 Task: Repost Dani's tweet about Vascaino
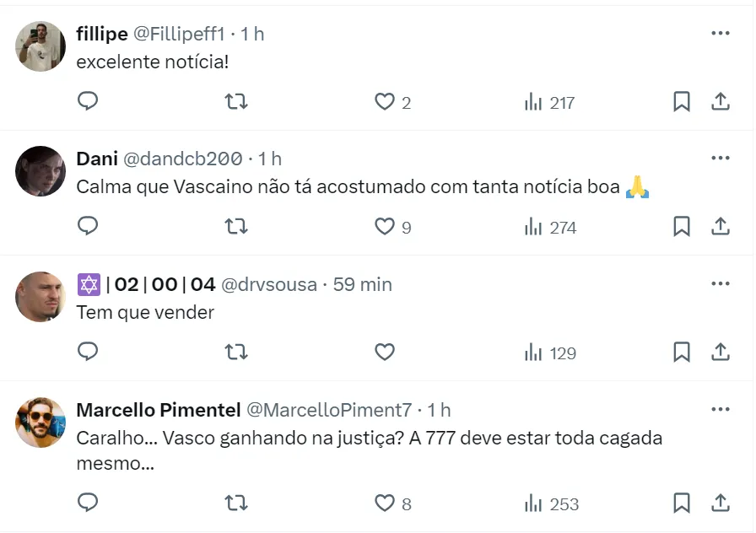pyautogui.click(x=236, y=227)
